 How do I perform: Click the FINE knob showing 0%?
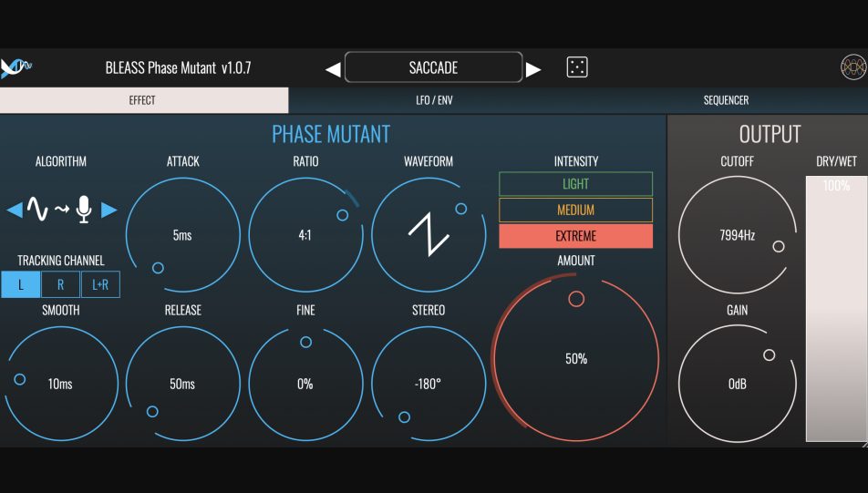tap(305, 384)
